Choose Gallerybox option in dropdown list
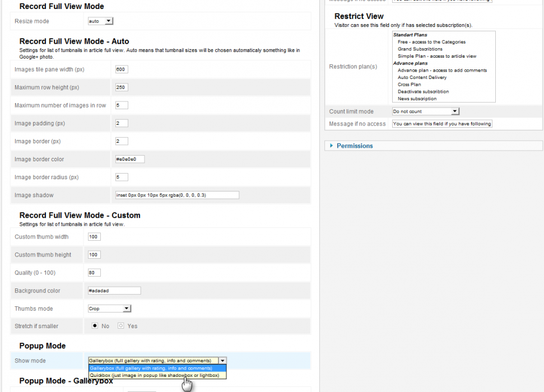This screenshot has height=392, width=544. (157, 368)
